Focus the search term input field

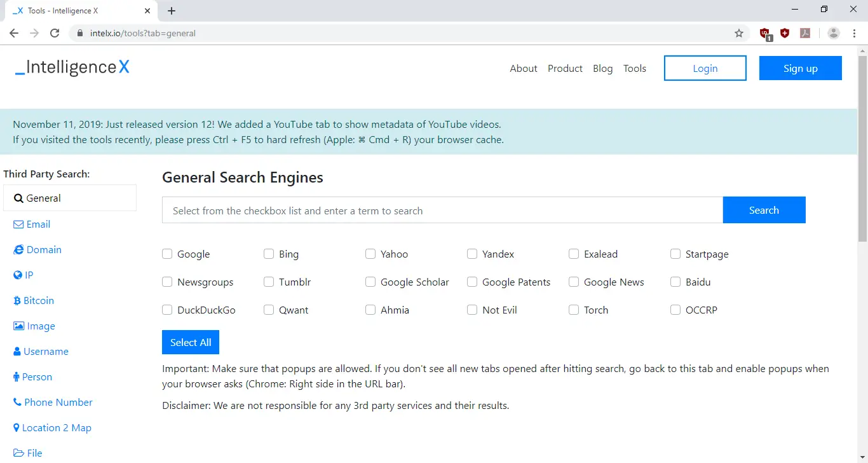coord(442,211)
